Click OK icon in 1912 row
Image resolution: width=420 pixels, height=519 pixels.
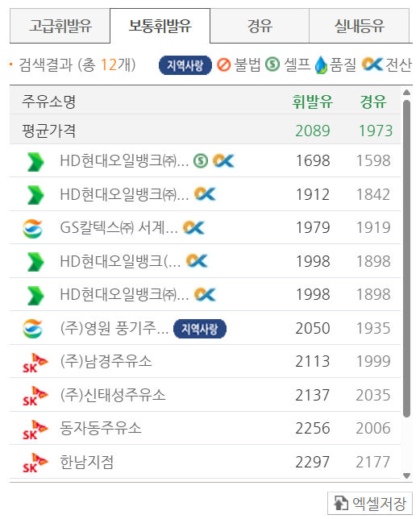pyautogui.click(x=205, y=194)
